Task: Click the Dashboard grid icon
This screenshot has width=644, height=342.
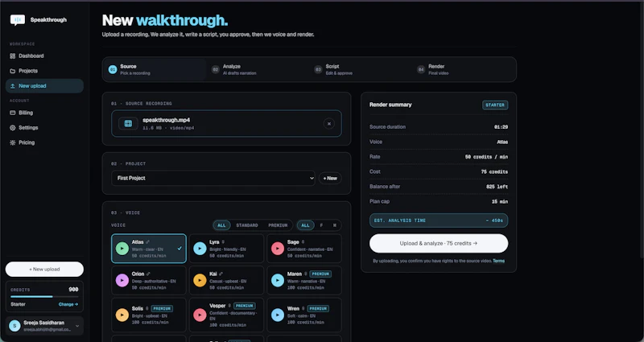Action: pos(13,56)
